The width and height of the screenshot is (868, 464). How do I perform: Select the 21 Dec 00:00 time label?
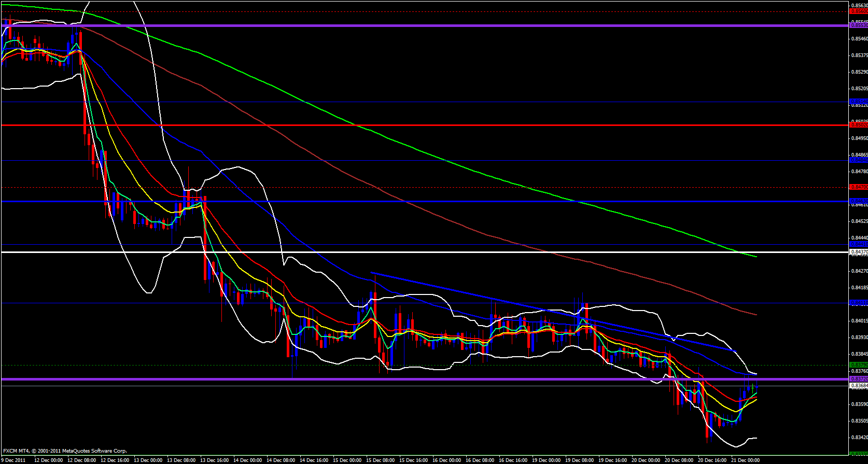pos(745,460)
